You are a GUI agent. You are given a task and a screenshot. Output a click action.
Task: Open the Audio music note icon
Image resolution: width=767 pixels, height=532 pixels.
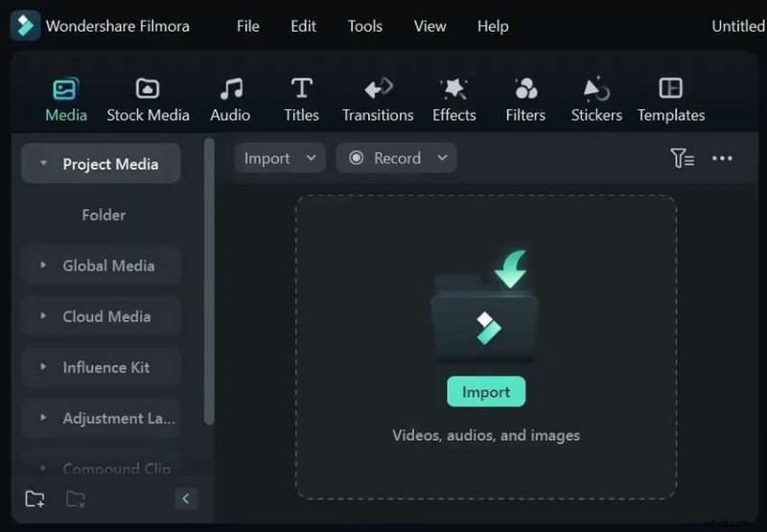pyautogui.click(x=231, y=88)
